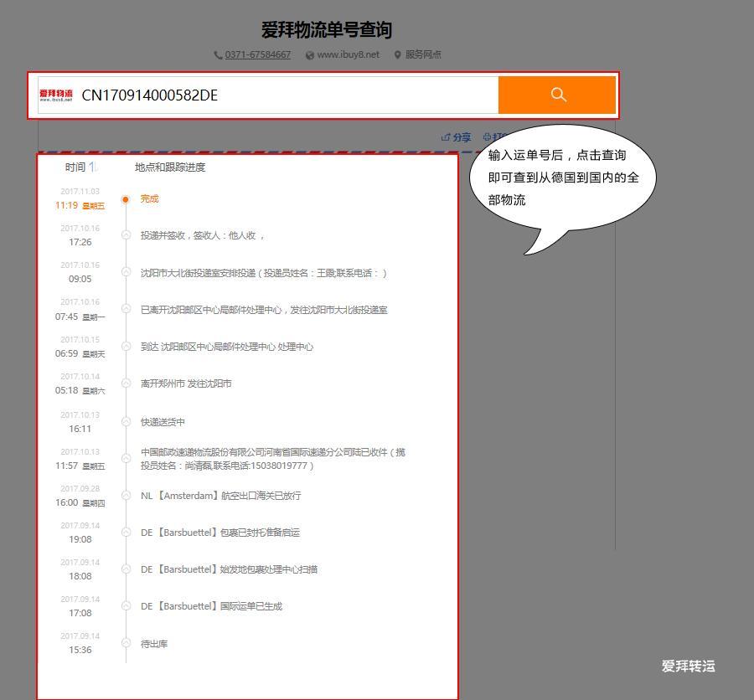
Task: Select the 投递并签收 timeline entry
Action: (203, 235)
